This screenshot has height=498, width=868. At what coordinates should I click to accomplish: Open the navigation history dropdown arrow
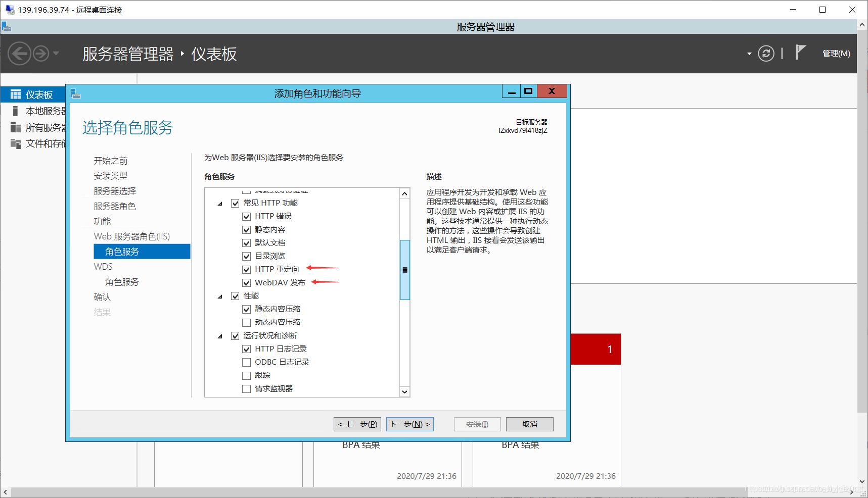56,53
